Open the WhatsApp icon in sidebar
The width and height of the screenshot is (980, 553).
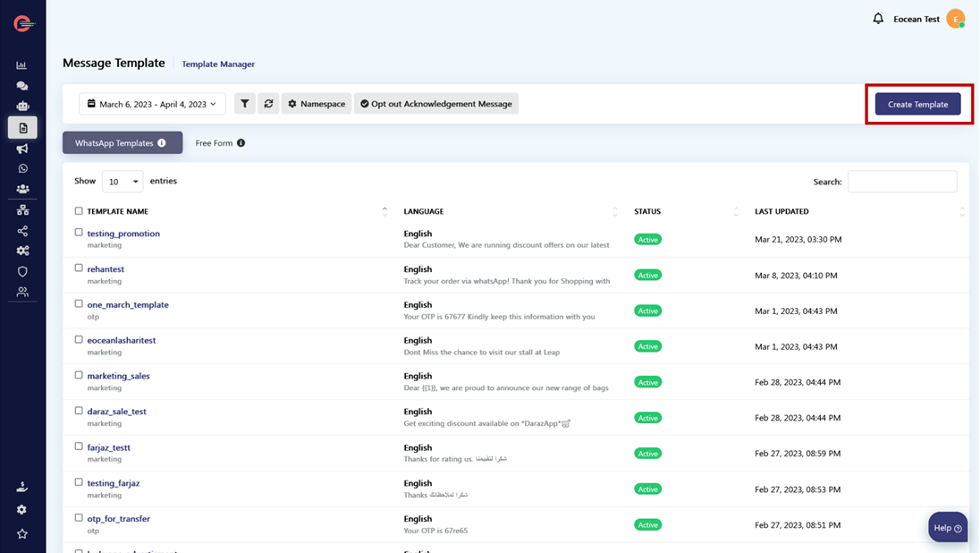click(x=22, y=168)
